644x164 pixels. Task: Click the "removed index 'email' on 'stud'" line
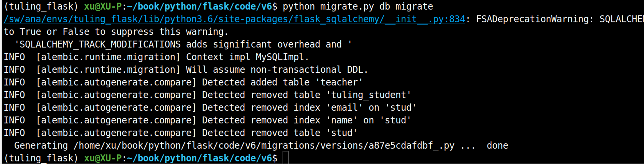click(x=210, y=108)
